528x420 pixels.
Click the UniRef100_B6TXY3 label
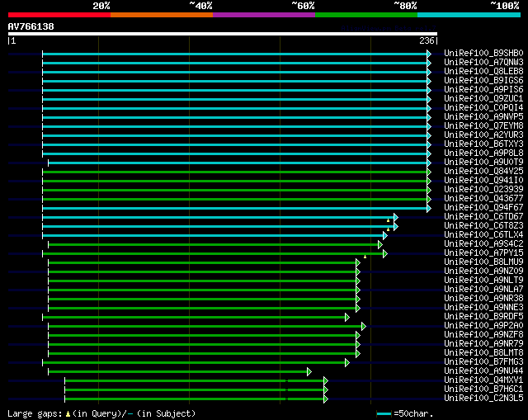[483, 144]
